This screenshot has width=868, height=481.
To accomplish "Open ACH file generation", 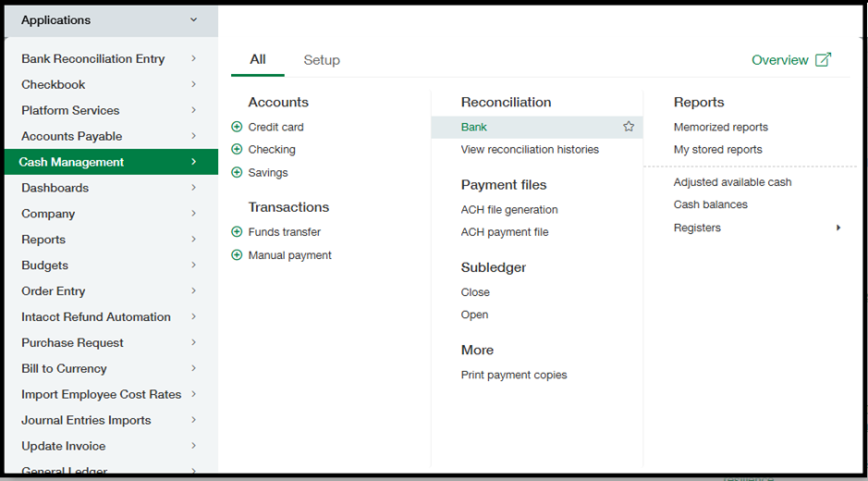I will 509,210.
